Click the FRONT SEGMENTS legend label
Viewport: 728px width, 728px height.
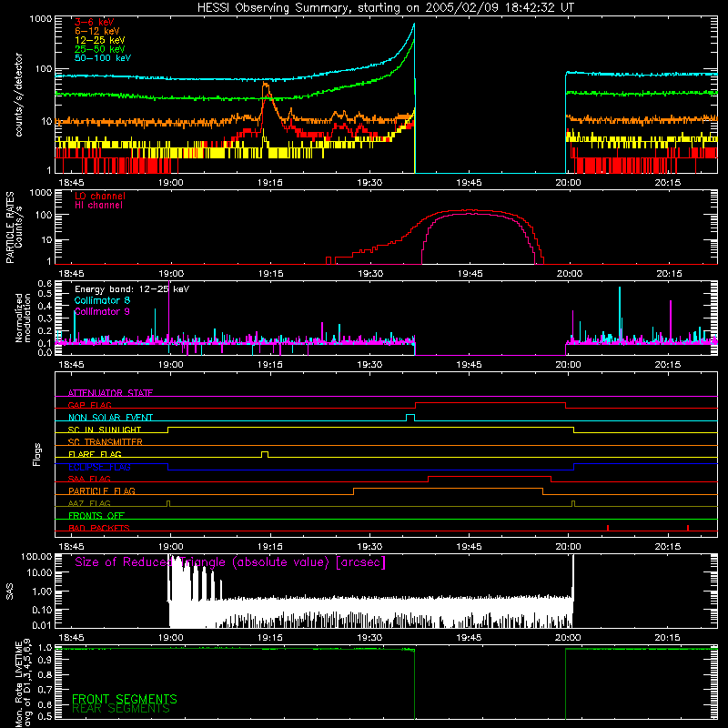coord(125,699)
